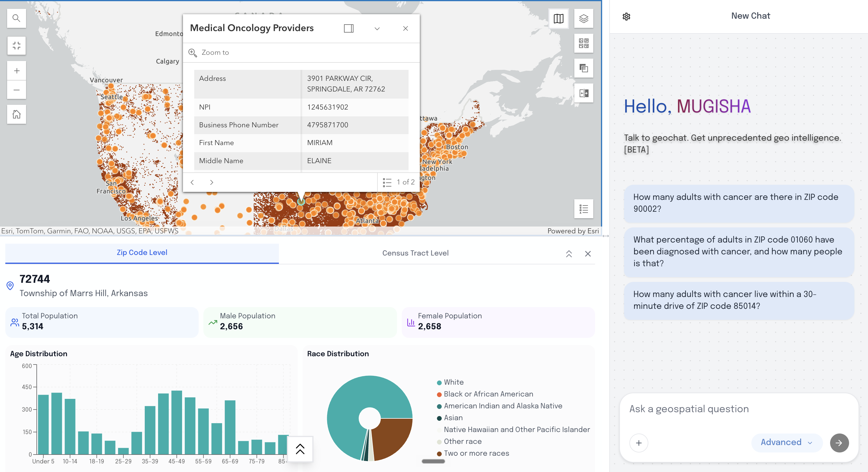Image resolution: width=868 pixels, height=472 pixels.
Task: Toggle White in race legend
Action: click(x=450, y=382)
